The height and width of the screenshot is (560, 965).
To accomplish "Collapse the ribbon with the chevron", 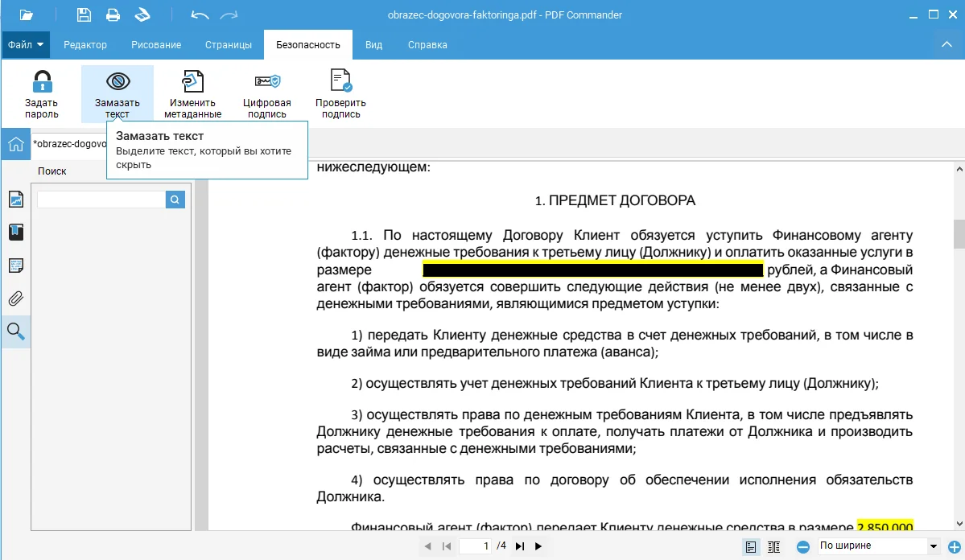I will (946, 45).
